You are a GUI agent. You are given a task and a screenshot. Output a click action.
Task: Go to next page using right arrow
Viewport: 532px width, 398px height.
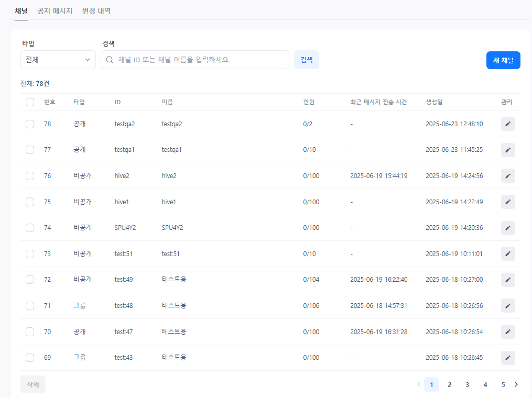pyautogui.click(x=516, y=384)
